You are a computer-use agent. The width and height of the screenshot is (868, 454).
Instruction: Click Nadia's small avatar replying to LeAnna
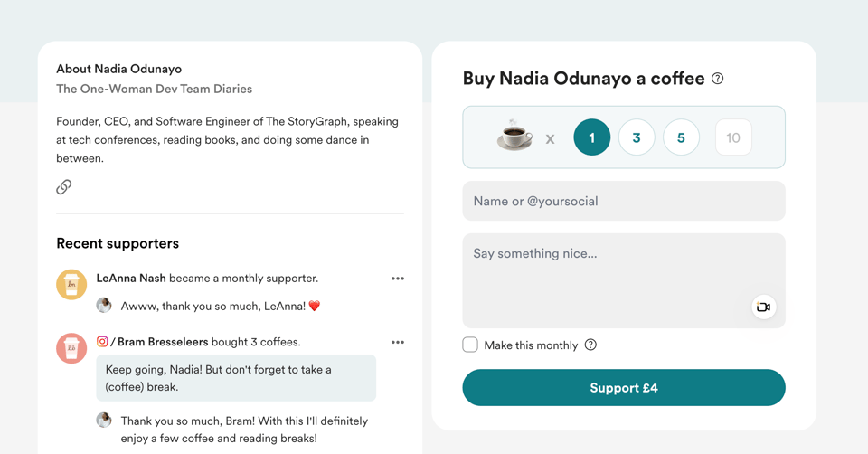104,306
